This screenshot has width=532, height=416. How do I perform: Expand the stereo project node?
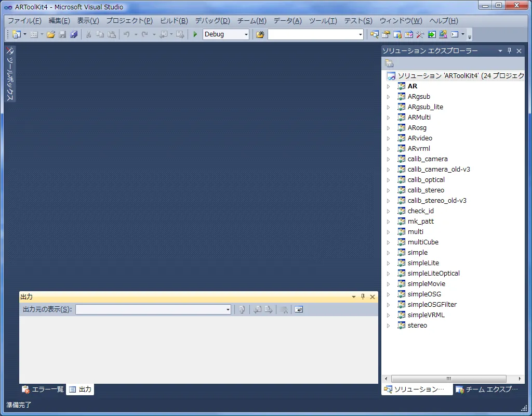click(389, 326)
